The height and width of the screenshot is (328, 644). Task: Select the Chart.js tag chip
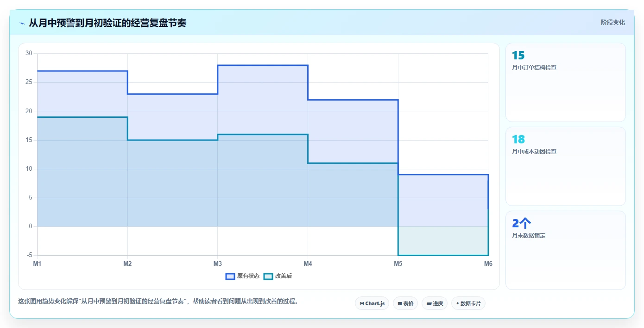(x=372, y=303)
